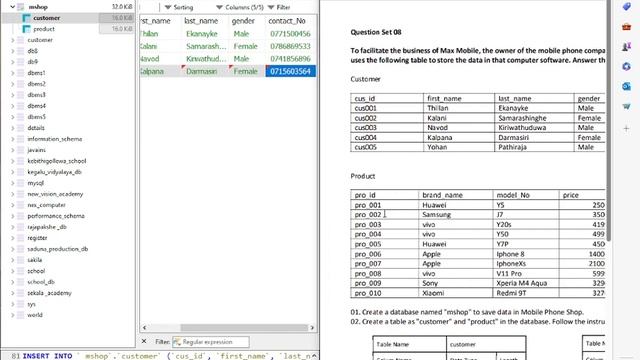
Task: Select the kegalu_vidyalaya_db database
Action: (x=54, y=172)
